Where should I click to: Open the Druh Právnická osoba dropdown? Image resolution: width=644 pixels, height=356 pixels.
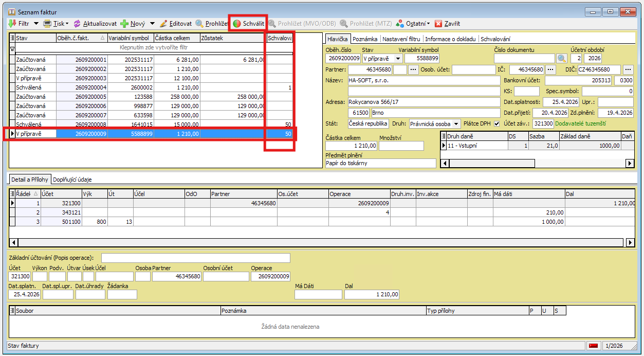(457, 123)
